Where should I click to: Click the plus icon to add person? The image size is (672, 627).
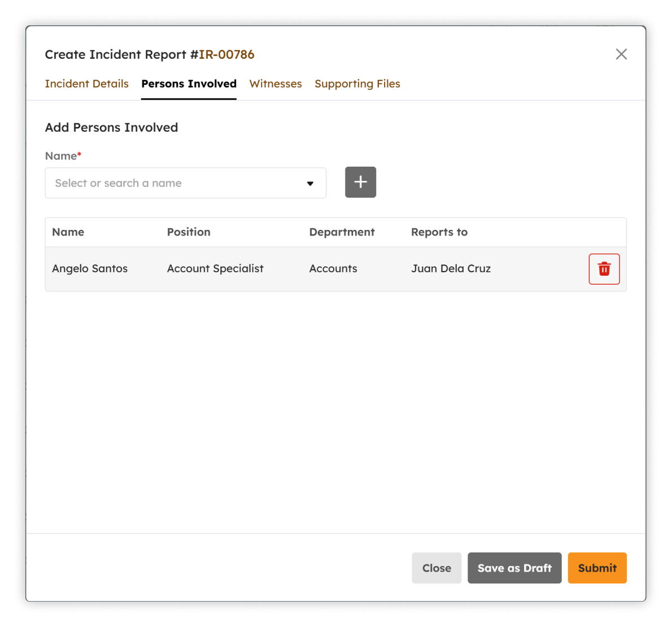click(x=360, y=182)
